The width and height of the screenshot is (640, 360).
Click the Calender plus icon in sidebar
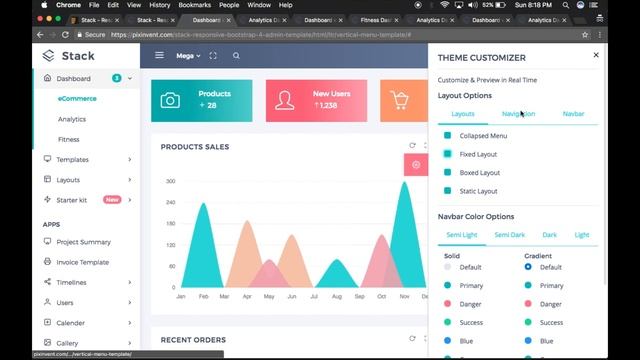47,322
